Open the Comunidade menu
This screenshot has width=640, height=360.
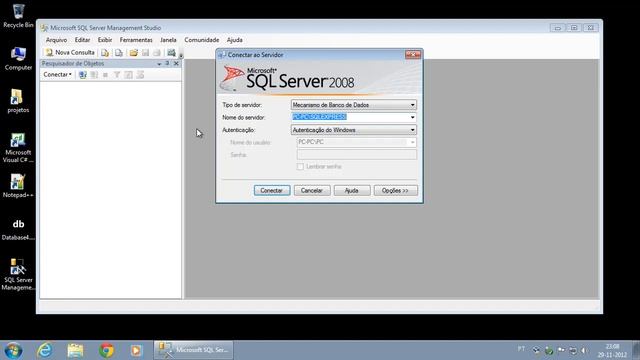point(202,40)
